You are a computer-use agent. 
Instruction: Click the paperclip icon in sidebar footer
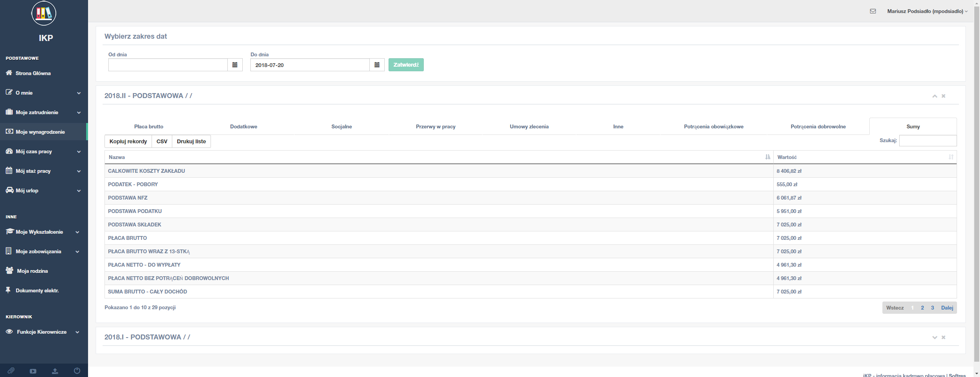pos(11,371)
